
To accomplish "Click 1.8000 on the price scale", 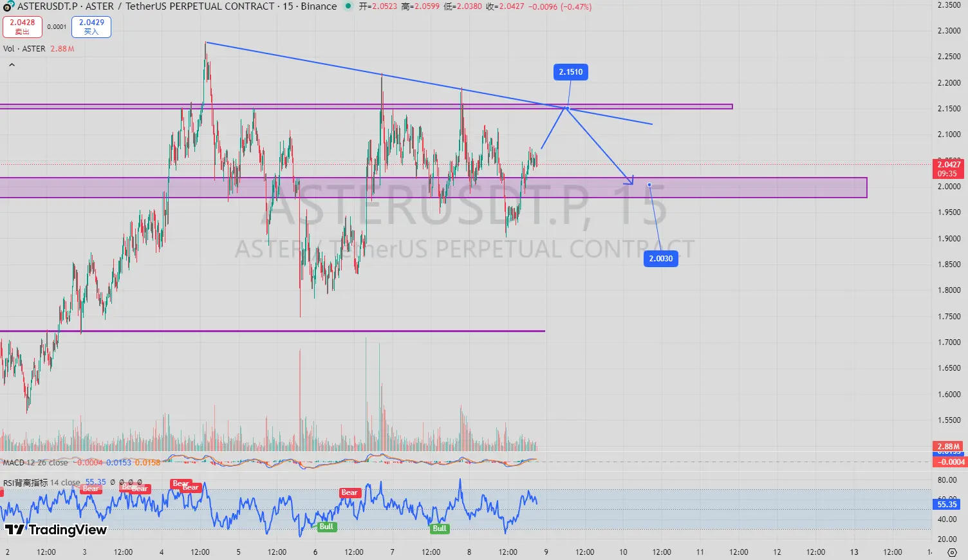I will coord(949,290).
